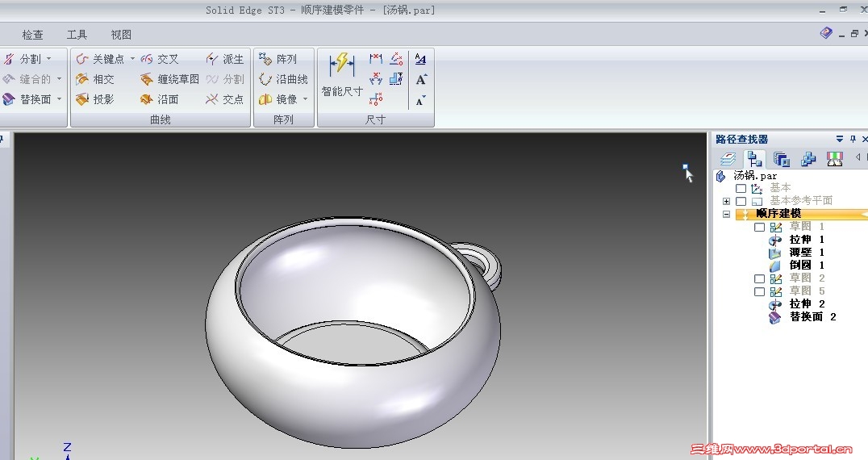Activate the 关键点 keypoint curve tool

[100, 59]
